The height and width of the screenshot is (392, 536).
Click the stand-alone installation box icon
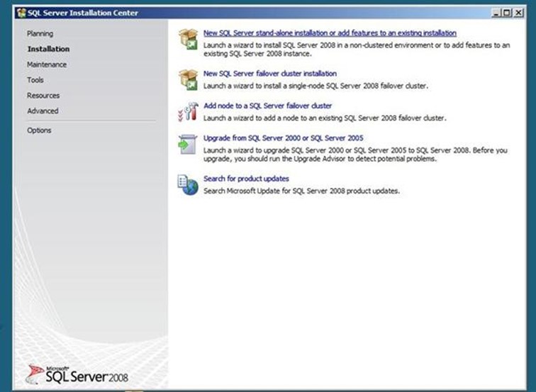[x=188, y=39]
